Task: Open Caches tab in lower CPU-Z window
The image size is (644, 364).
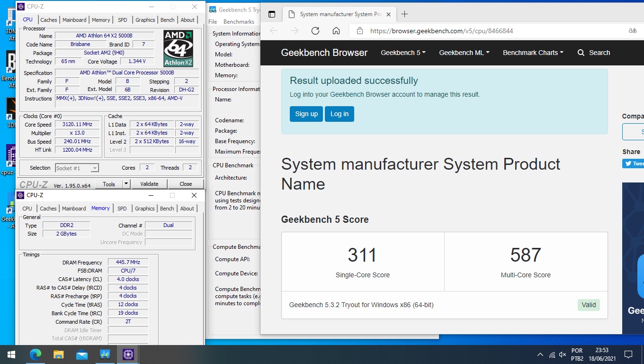Action: tap(48, 209)
